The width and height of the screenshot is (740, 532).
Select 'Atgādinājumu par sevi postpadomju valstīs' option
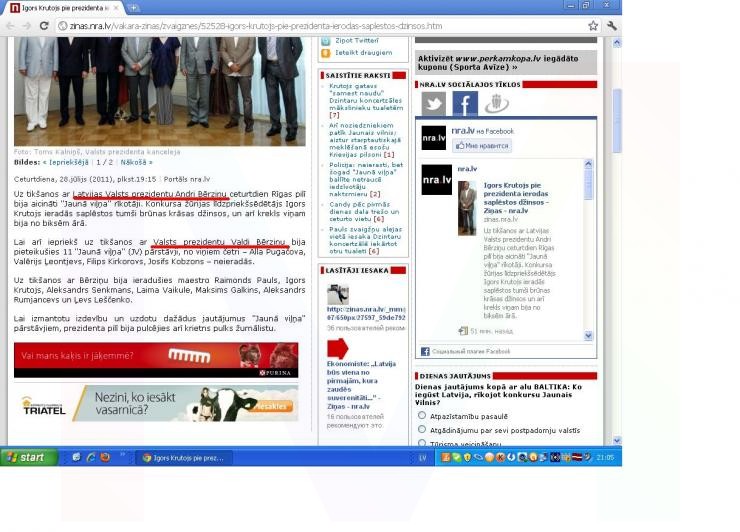click(x=422, y=428)
